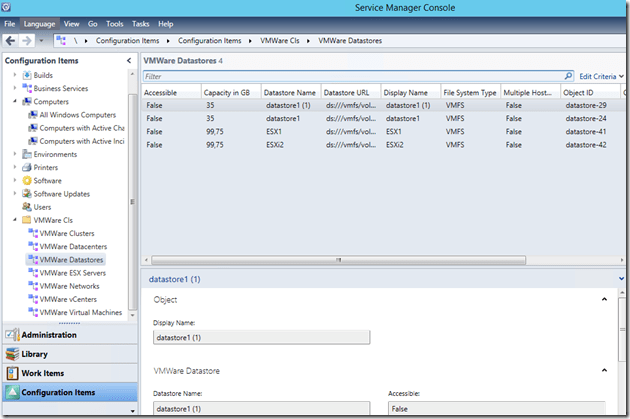Collapse the Computers tree node
630x419 pixels.
15,102
